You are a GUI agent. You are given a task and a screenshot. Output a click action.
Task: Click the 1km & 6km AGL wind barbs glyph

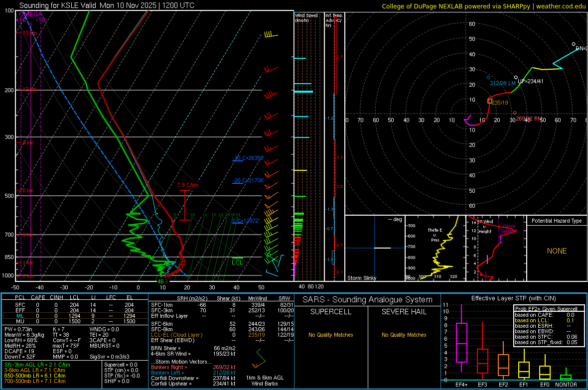(x=259, y=359)
